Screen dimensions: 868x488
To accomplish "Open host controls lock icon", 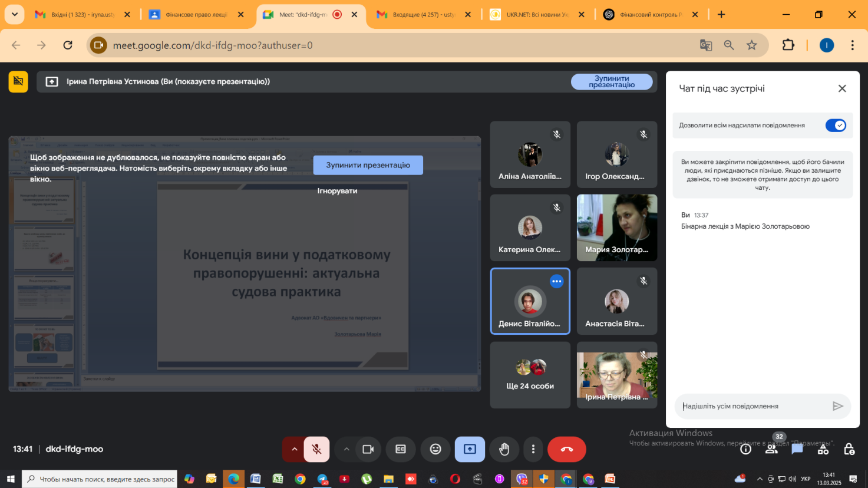I will tap(849, 449).
